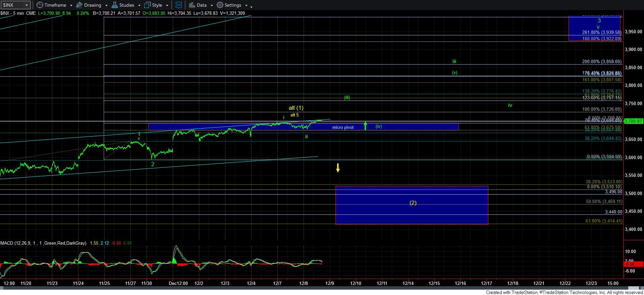Open the Studies flask button
The width and height of the screenshot is (644, 295).
tap(123, 5)
